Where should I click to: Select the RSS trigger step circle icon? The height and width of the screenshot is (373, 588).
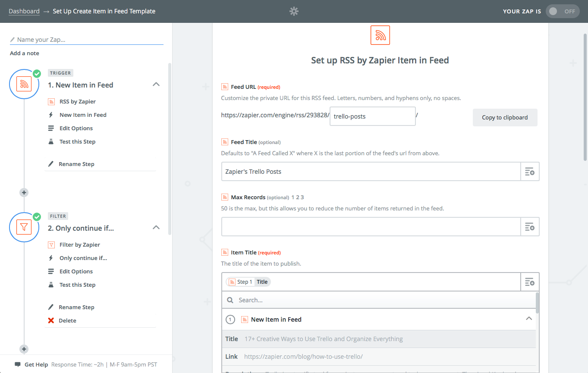24,84
